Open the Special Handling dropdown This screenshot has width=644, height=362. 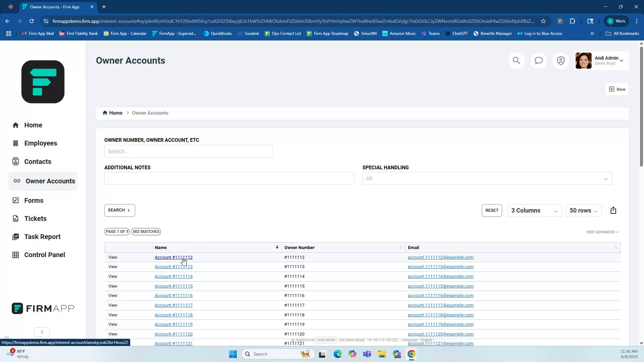(x=486, y=178)
